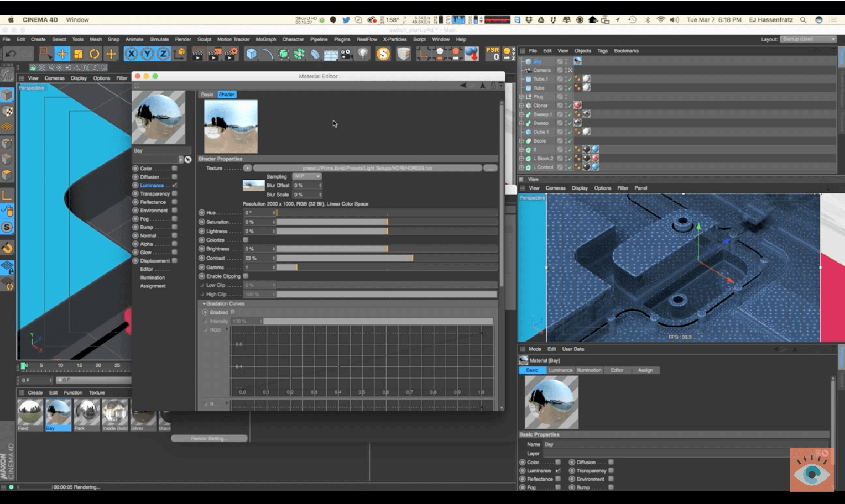
Task: Select the Rotate tool in the toolbar
Action: (95, 54)
